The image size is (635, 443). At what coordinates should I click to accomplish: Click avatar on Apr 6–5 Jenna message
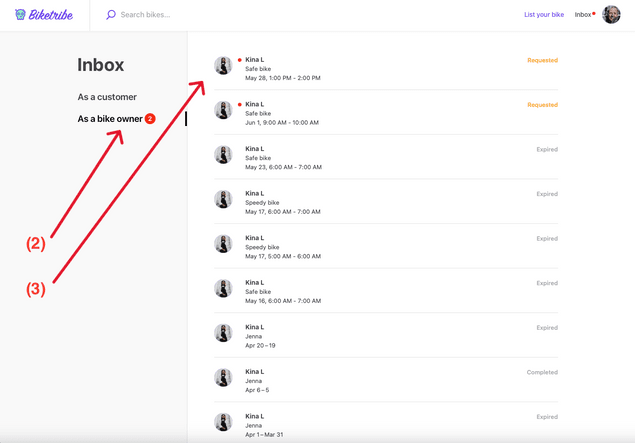tap(223, 377)
